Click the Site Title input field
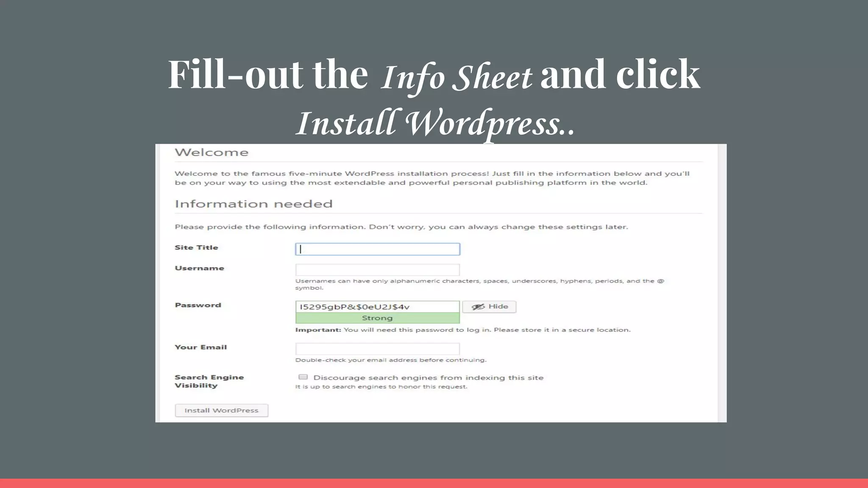Image resolution: width=868 pixels, height=488 pixels. 378,249
